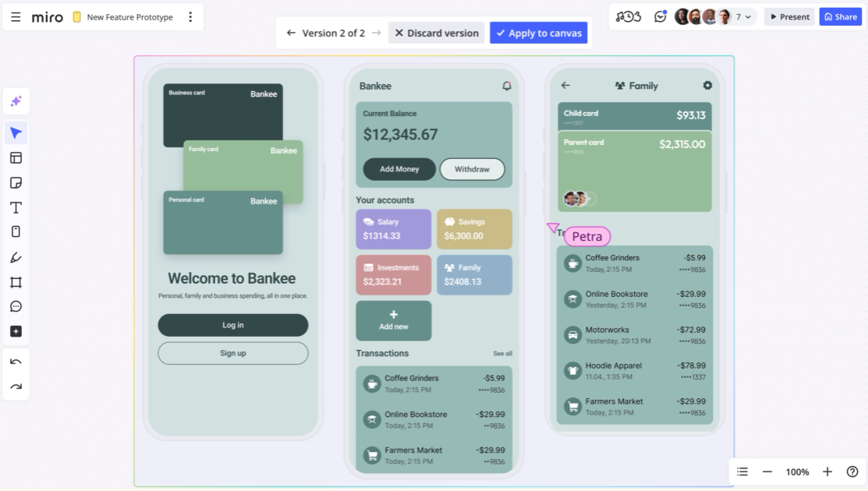Zoom in with the plus button
This screenshot has height=491, width=868.
827,472
